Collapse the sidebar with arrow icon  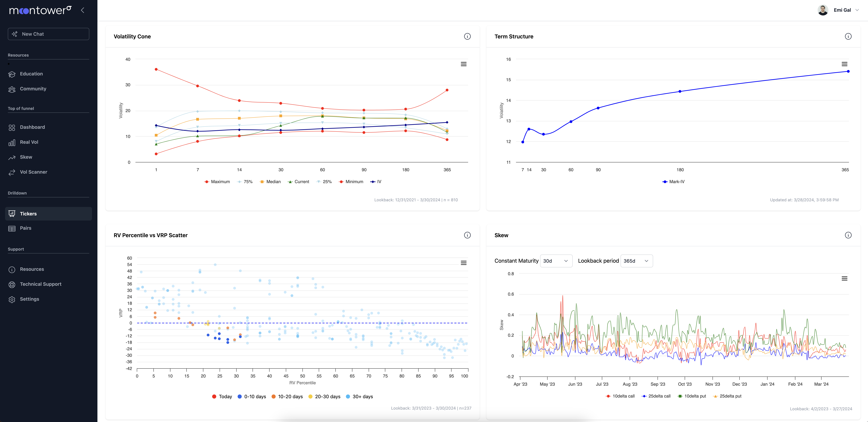tap(82, 10)
